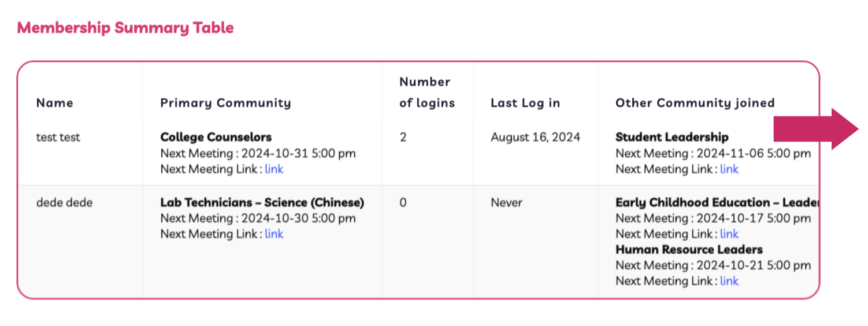Open Early Childhood Education meeting link
Image resolution: width=868 pixels, height=326 pixels.
729,234
